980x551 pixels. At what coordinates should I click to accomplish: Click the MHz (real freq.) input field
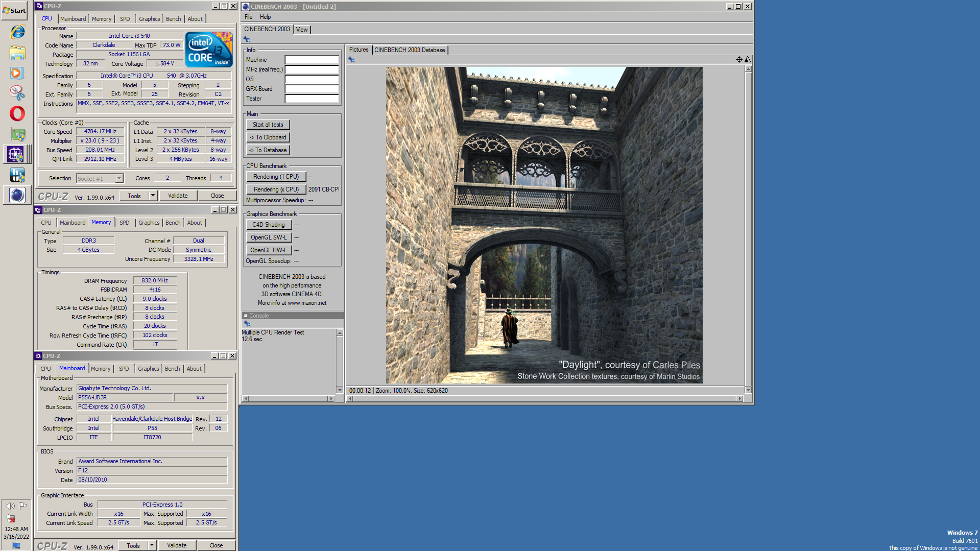[312, 69]
